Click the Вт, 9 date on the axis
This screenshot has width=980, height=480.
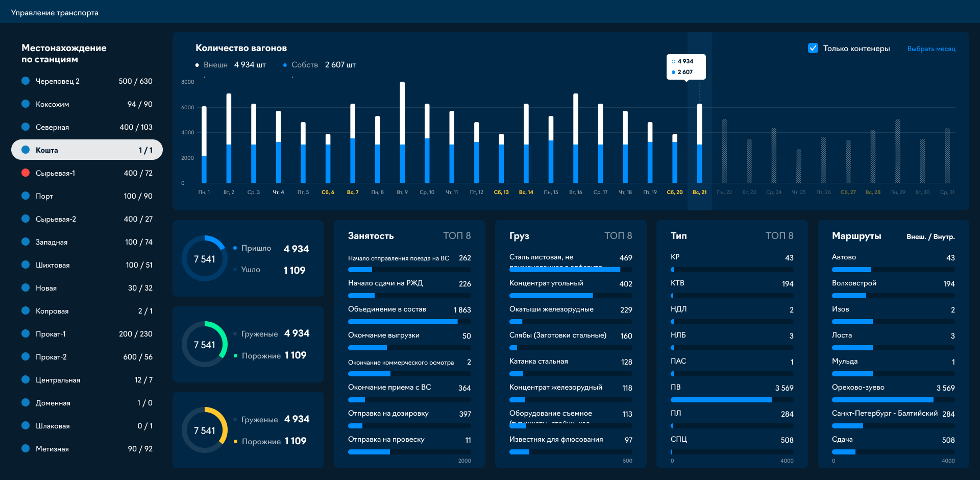click(402, 193)
